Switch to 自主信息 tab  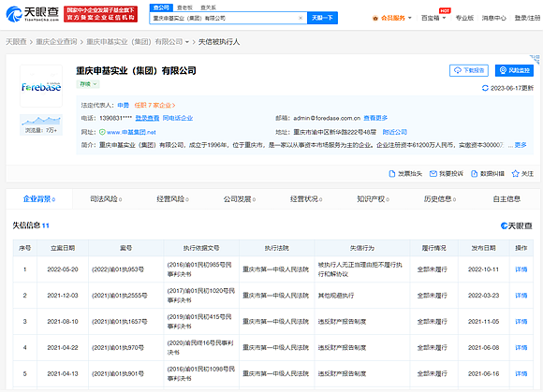tap(506, 199)
